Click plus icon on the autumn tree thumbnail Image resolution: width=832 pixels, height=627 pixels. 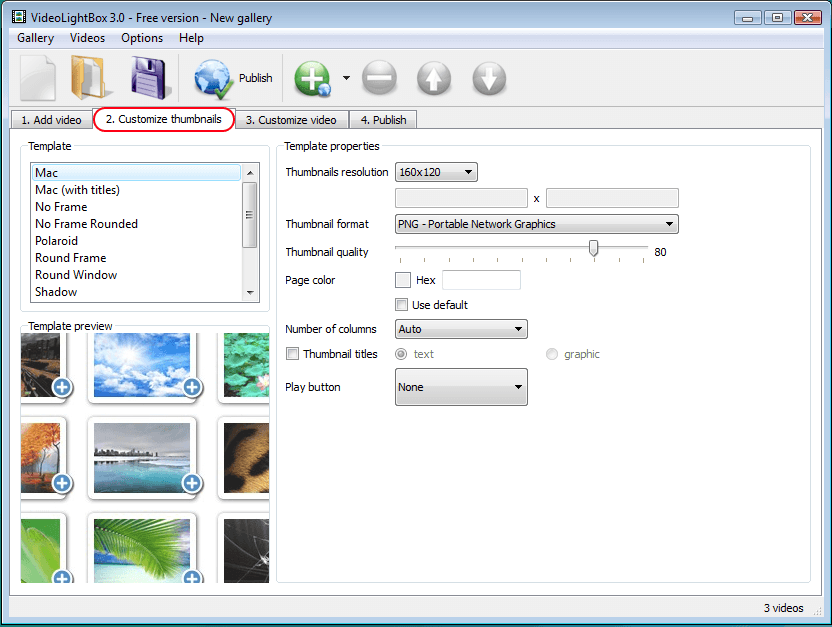coord(62,483)
